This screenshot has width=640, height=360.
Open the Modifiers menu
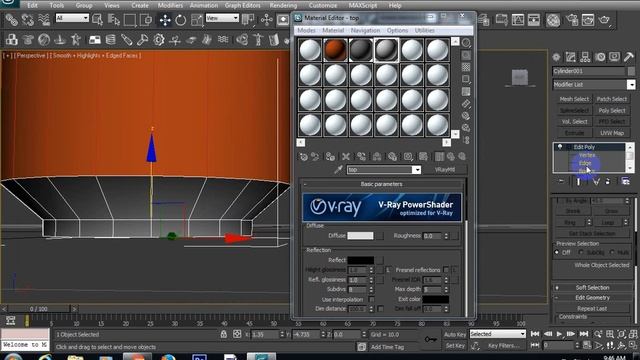(170, 5)
